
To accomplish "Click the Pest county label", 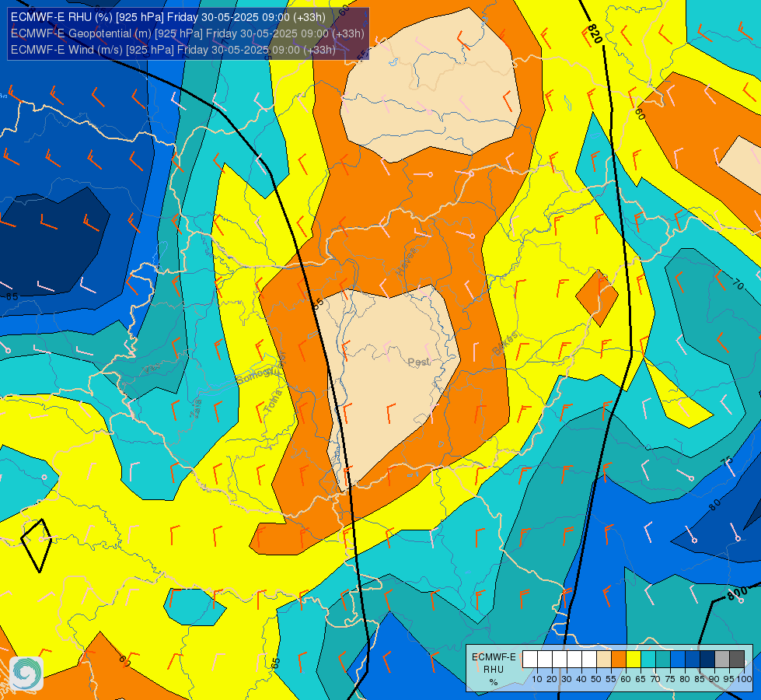I will pos(418,362).
